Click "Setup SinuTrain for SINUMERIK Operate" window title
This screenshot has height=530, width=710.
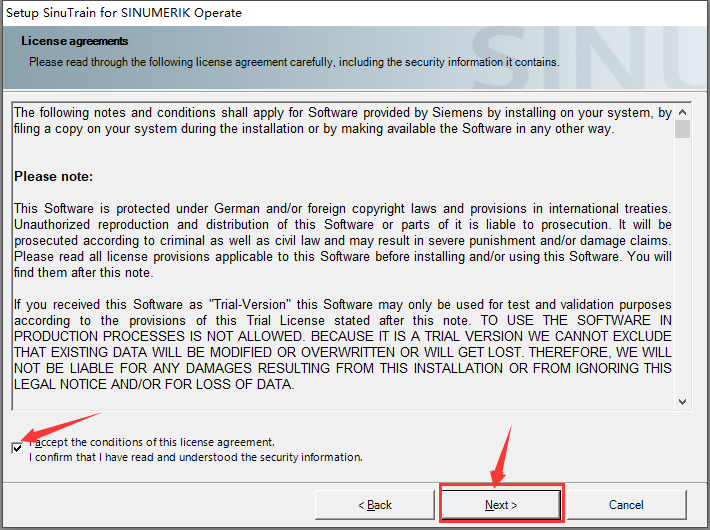[x=124, y=12]
